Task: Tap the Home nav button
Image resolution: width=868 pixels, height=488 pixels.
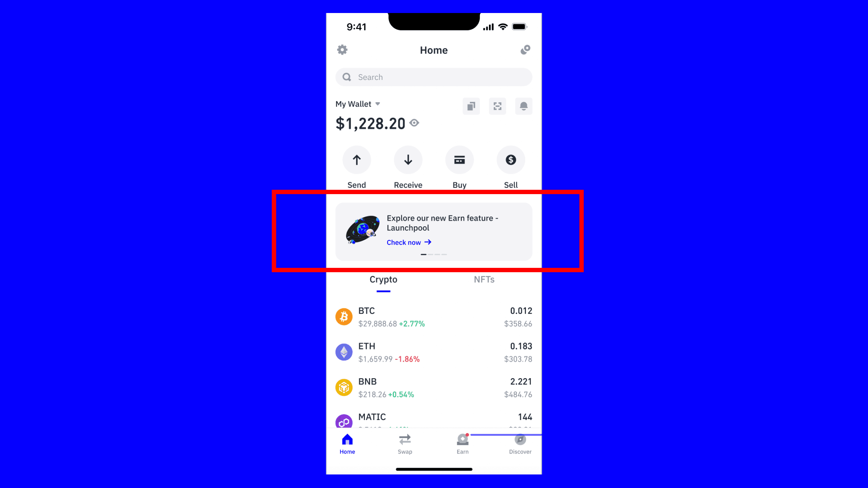Action: click(x=347, y=444)
